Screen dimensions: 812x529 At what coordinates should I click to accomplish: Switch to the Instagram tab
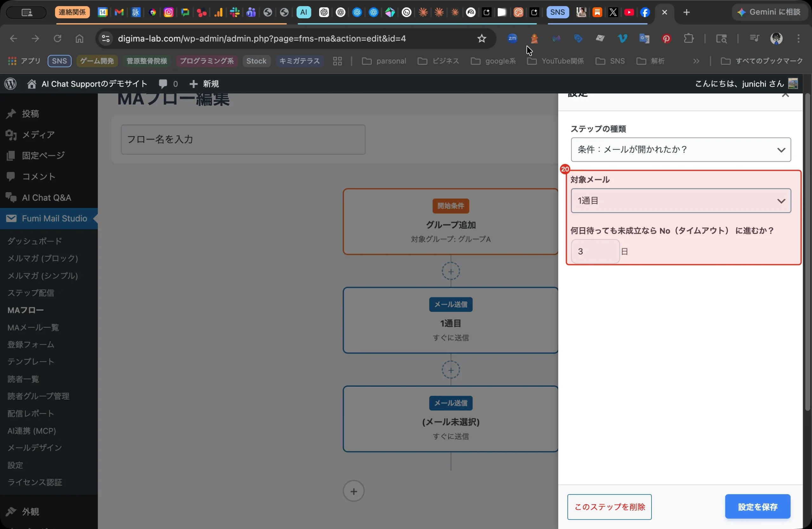click(168, 13)
